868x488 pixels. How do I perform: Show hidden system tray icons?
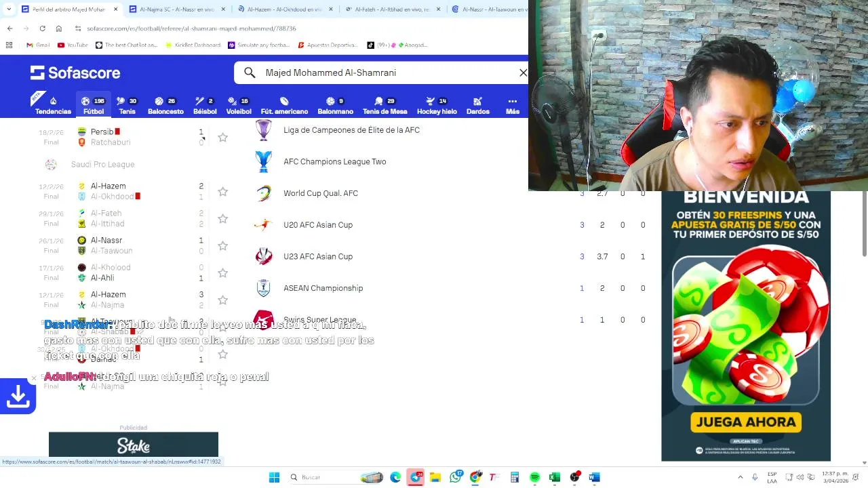pos(740,477)
